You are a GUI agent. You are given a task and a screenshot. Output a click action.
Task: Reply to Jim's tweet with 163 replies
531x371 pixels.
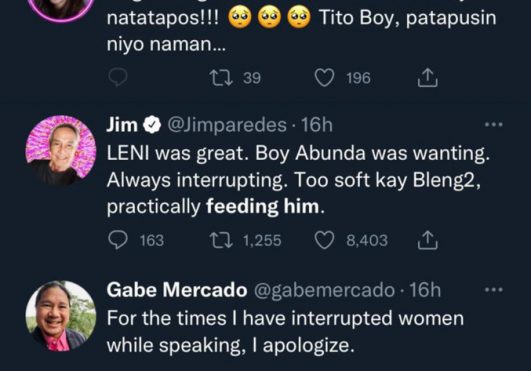click(x=118, y=240)
